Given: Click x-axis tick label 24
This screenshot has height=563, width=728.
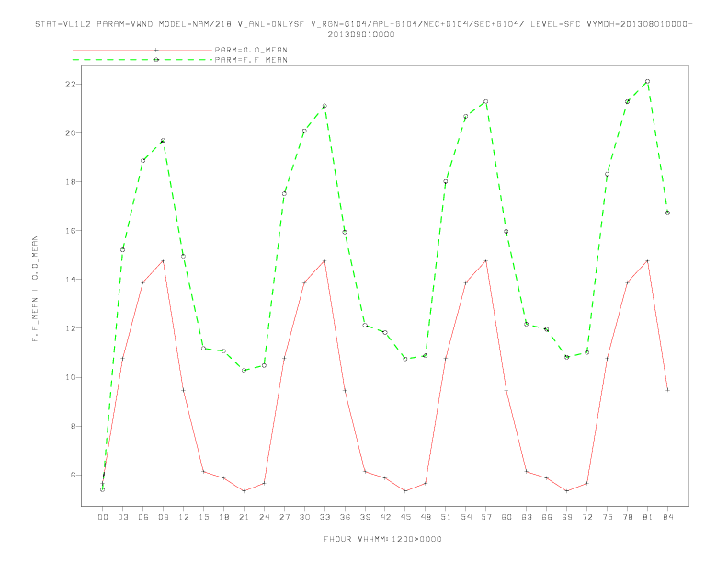Looking at the screenshot, I should (x=264, y=517).
